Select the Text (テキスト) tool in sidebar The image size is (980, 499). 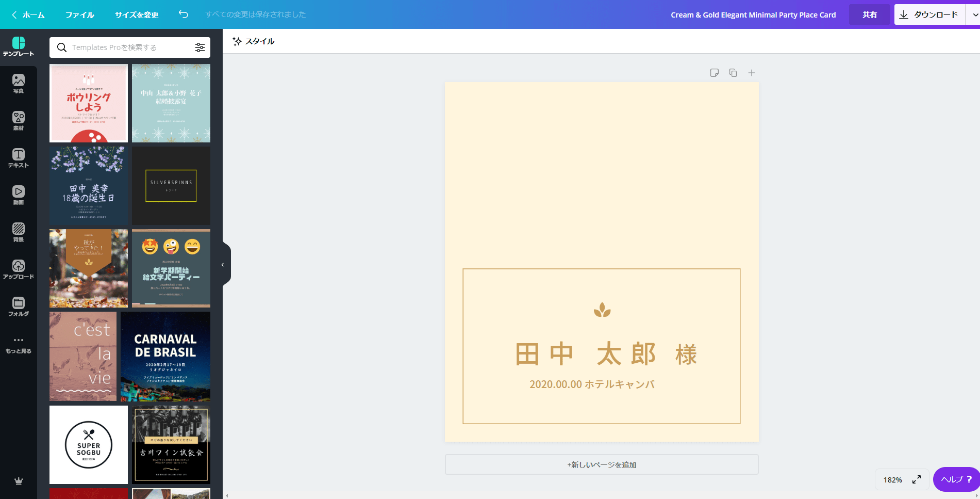coord(19,158)
